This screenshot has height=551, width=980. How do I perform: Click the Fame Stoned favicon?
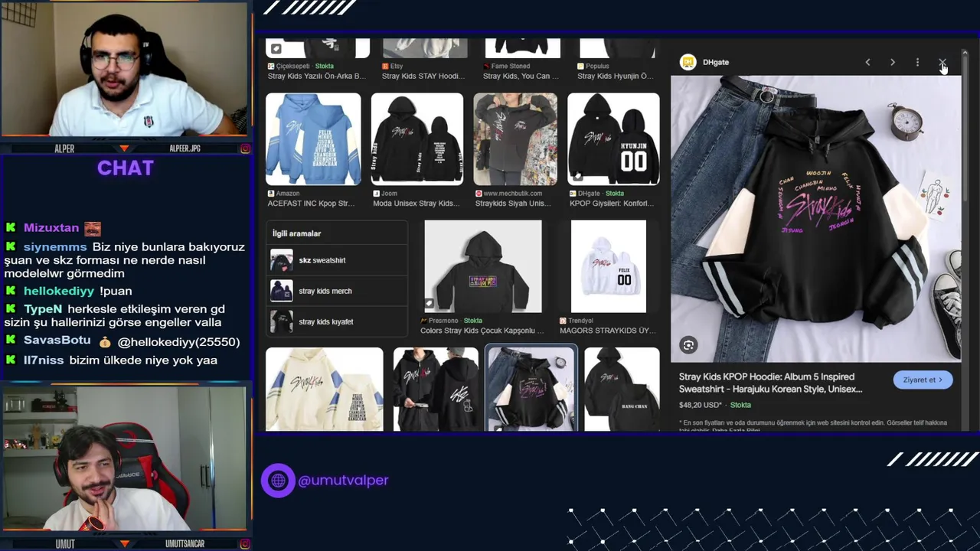[x=486, y=67]
